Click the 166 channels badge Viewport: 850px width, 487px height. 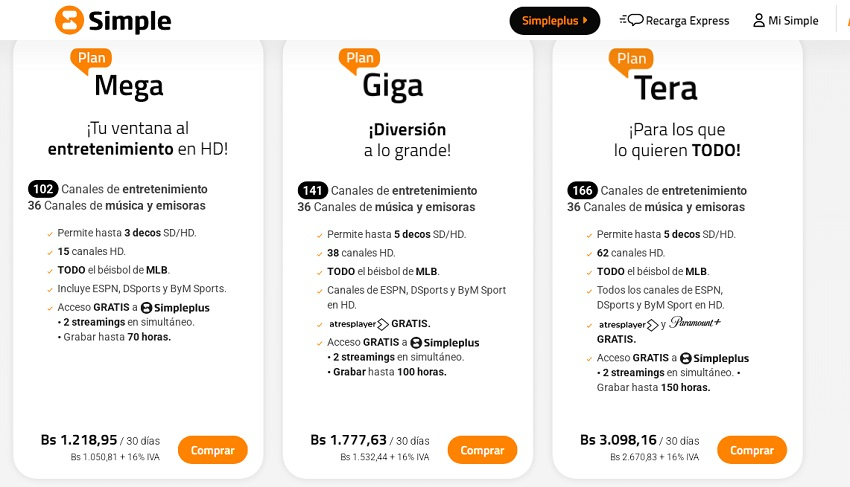click(x=582, y=190)
